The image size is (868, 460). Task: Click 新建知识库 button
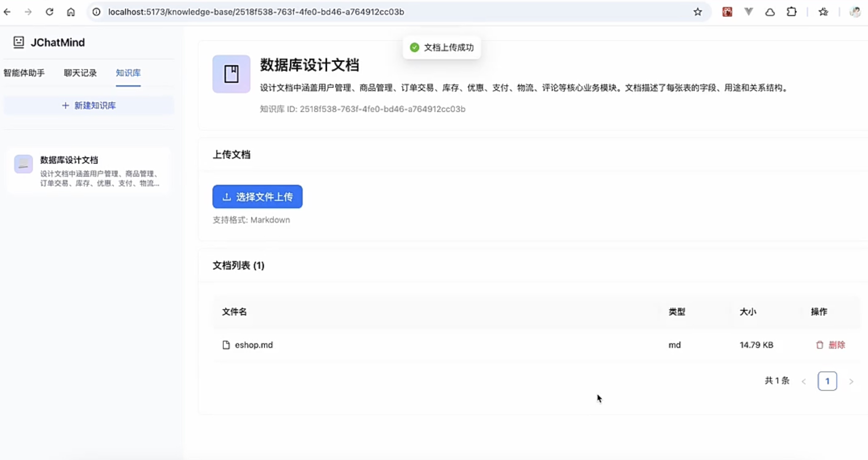pos(89,106)
